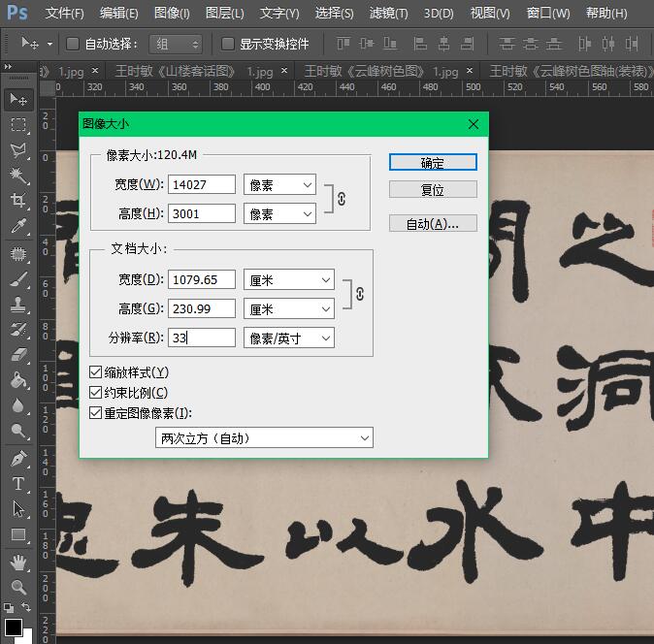Viewport: 654px width, 644px height.
Task: Open 图层(L) menu
Action: [x=225, y=14]
